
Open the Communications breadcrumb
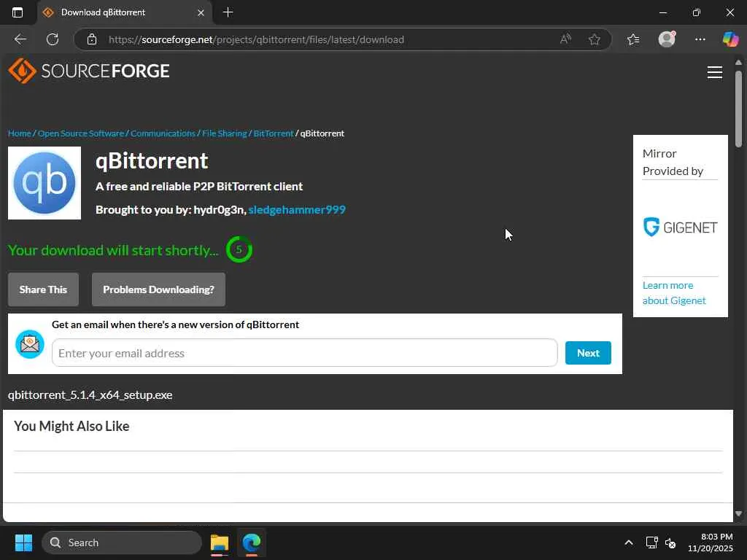163,133
